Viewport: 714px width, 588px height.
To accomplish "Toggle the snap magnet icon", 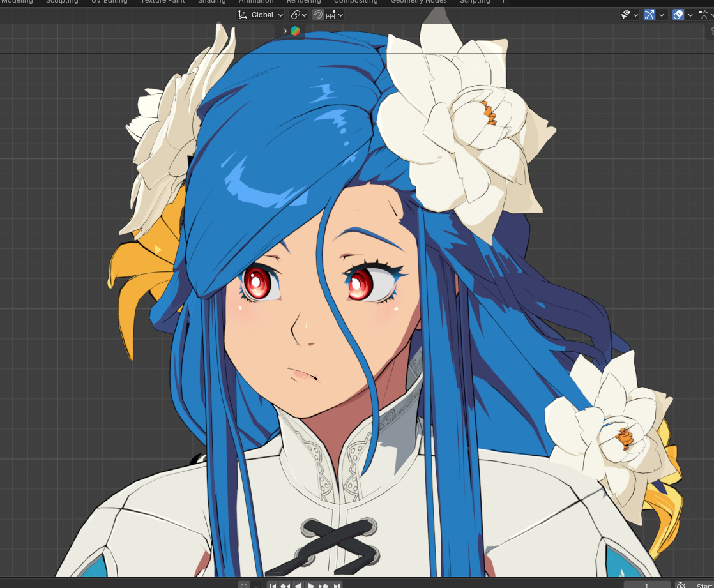I will 317,15.
